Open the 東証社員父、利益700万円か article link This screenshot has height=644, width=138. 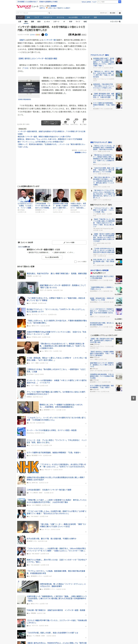pyautogui.click(x=57, y=273)
